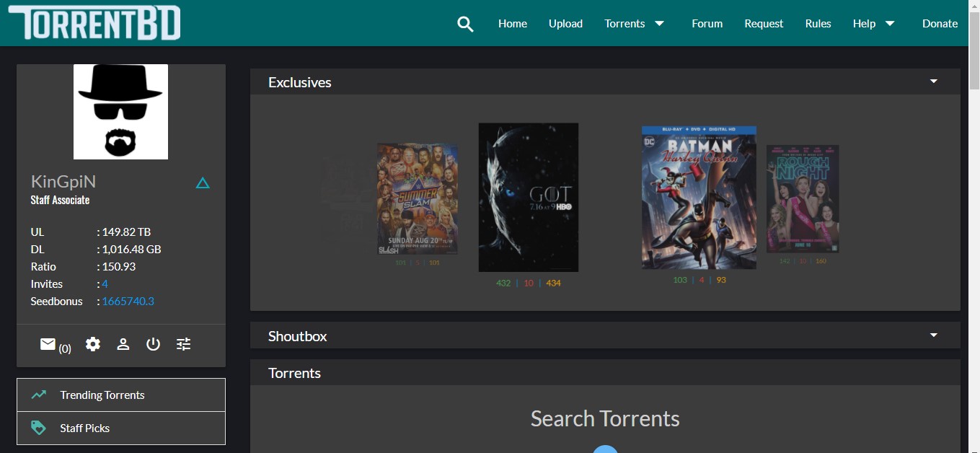Click the search magnifier icon in navbar
The image size is (980, 453).
point(465,24)
